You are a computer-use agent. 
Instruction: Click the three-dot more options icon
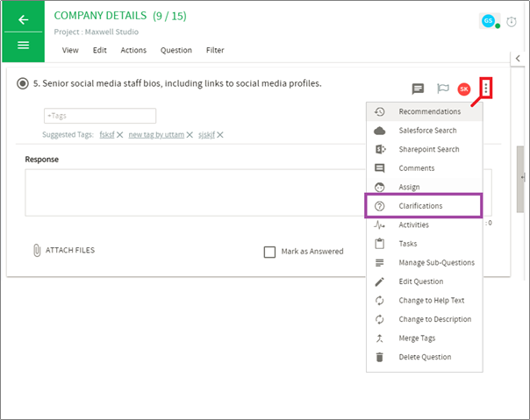click(x=486, y=89)
